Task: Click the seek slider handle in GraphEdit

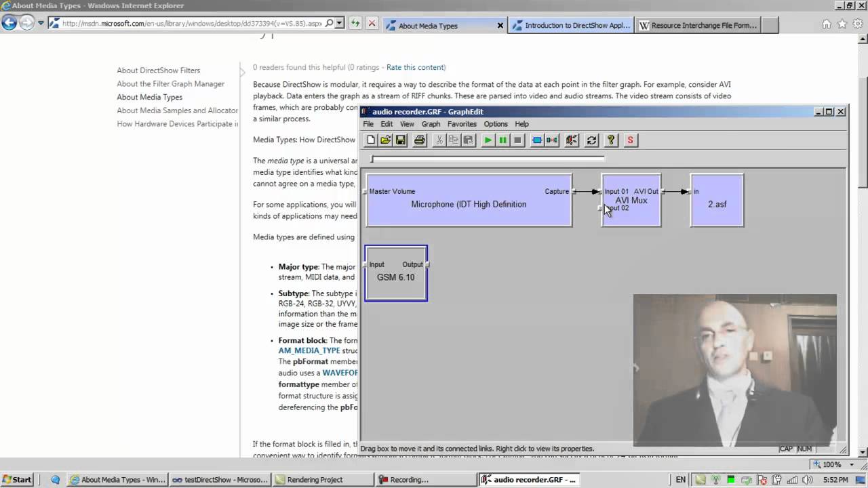Action: pos(372,159)
